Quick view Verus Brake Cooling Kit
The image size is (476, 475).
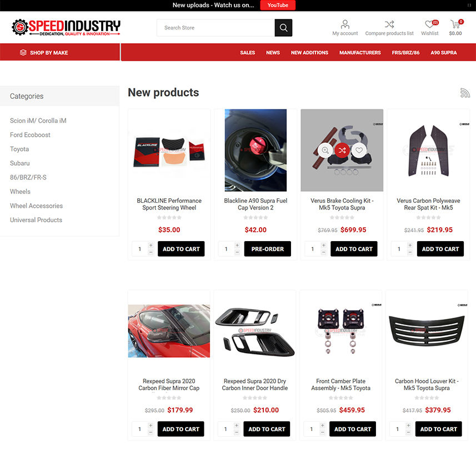click(x=325, y=150)
